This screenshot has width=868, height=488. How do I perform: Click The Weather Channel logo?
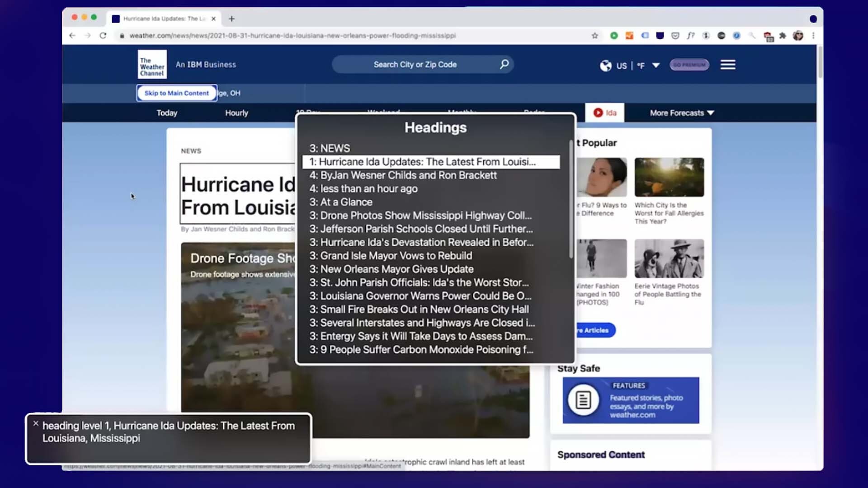(152, 65)
